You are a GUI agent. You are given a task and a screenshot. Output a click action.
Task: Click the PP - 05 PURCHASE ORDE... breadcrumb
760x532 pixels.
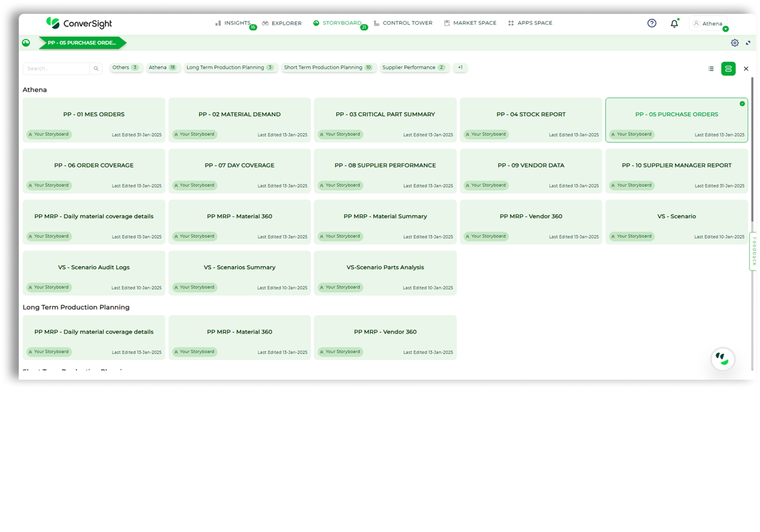point(82,43)
